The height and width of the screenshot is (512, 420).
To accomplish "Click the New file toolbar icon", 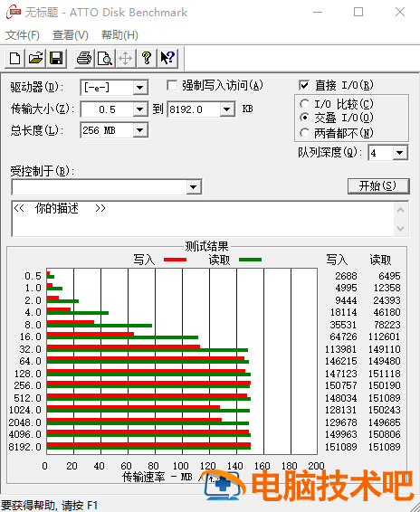I will coord(15,59).
